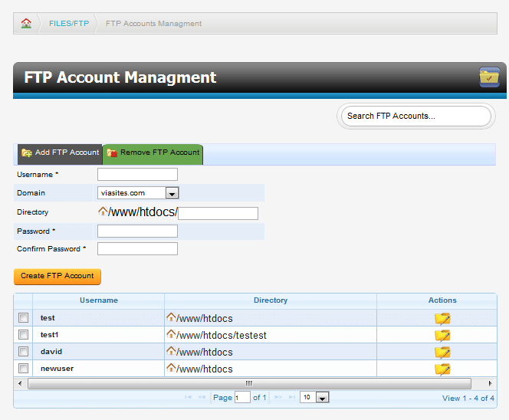Open edit action for david account
Image resolution: width=509 pixels, height=420 pixels.
tap(442, 352)
